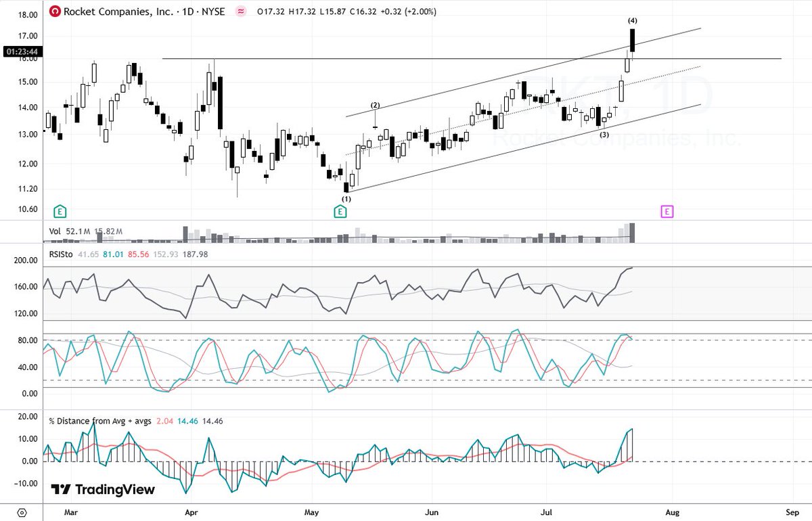The image size is (812, 521).
Task: Open the purple upcoming earnings E marker
Action: tap(667, 212)
